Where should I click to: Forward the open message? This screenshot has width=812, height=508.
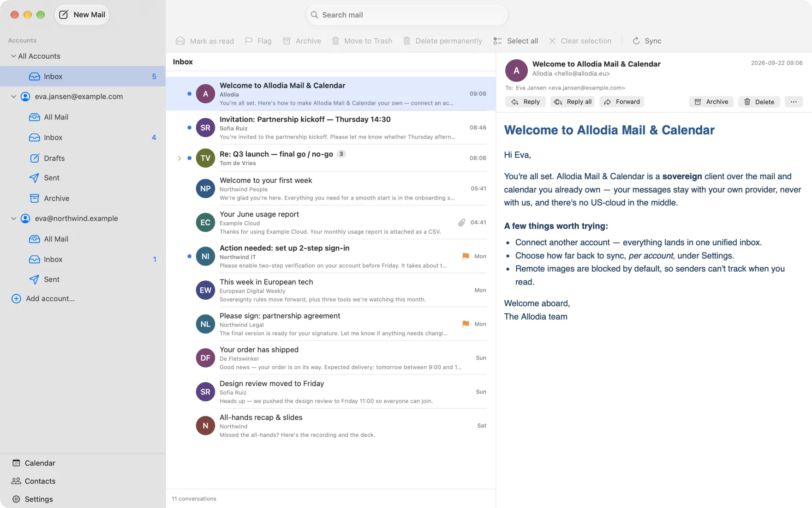[622, 102]
